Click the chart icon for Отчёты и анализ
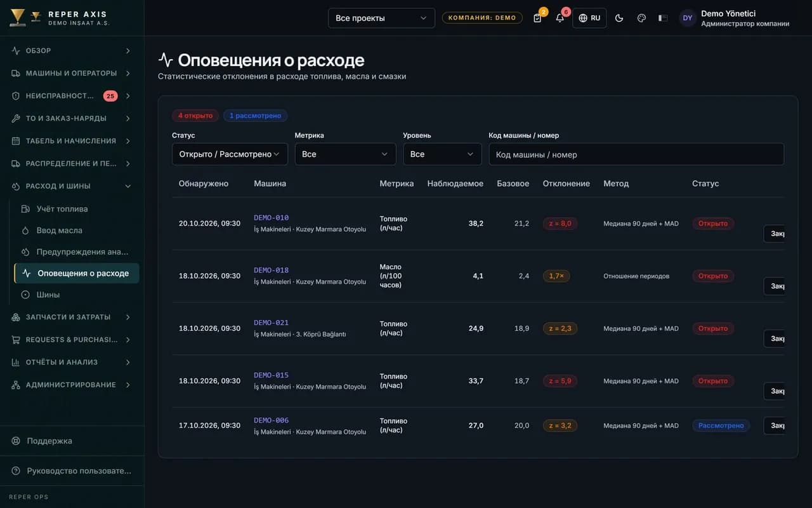812x508 pixels. 16,362
